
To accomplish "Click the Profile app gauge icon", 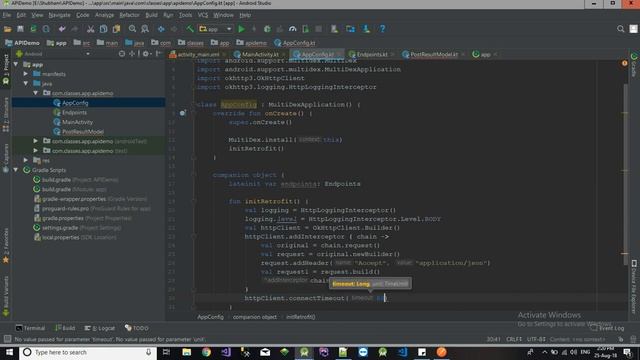I will pos(293,29).
